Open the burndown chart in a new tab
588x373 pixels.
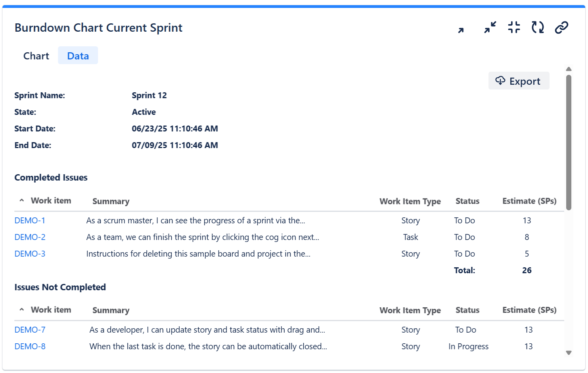[461, 28]
